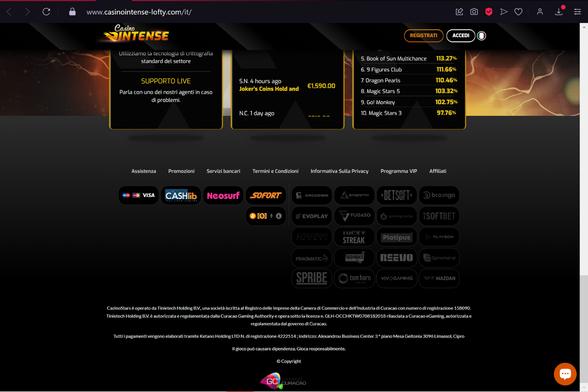Open the live chat bubble

pyautogui.click(x=565, y=374)
